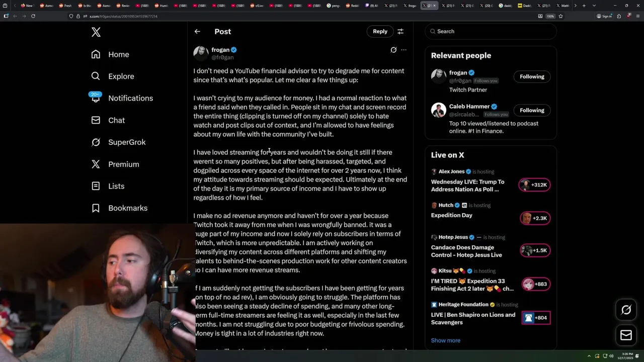Switch to the Matti browser tab

pos(563,6)
